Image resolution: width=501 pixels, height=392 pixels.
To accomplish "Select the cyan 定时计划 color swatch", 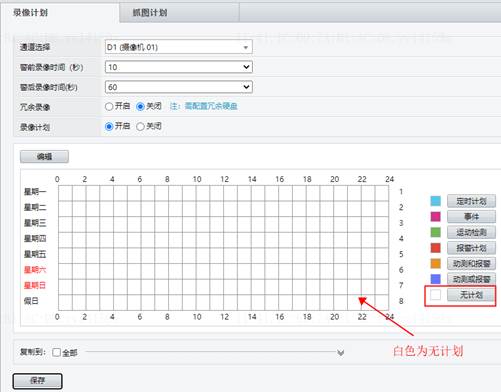I will pyautogui.click(x=435, y=201).
